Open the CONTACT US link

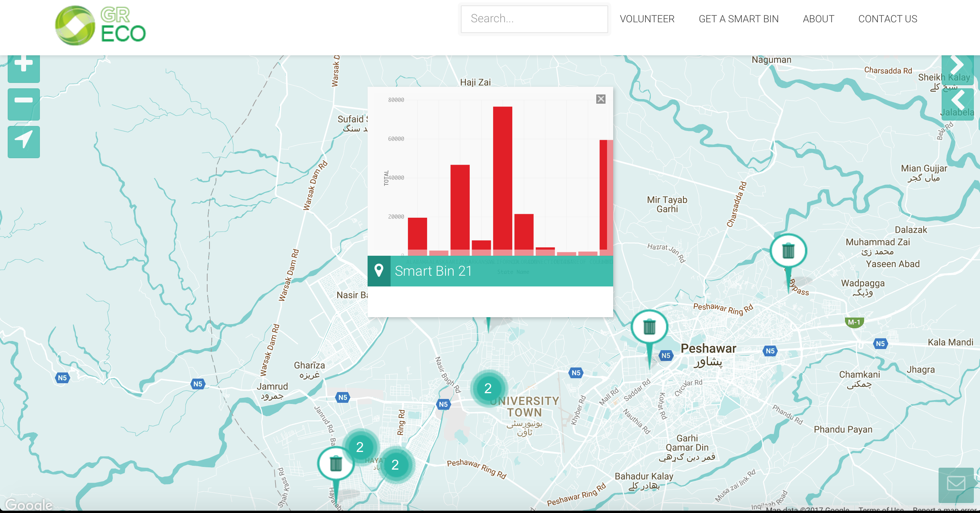(x=888, y=19)
